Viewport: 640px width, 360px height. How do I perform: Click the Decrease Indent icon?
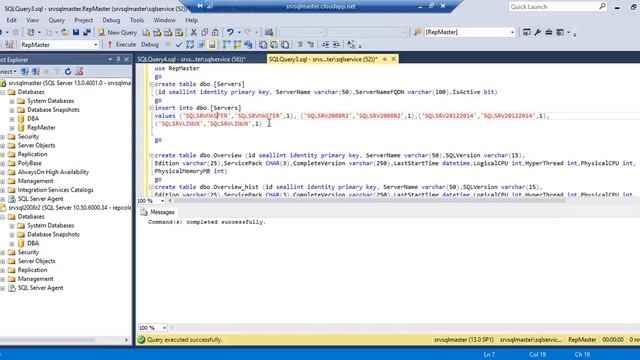[325, 44]
